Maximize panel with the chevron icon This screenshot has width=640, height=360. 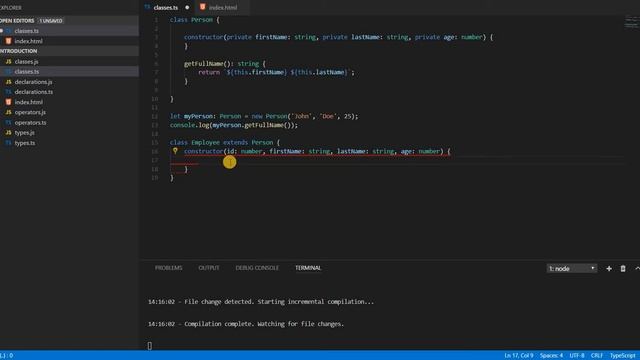point(637,268)
